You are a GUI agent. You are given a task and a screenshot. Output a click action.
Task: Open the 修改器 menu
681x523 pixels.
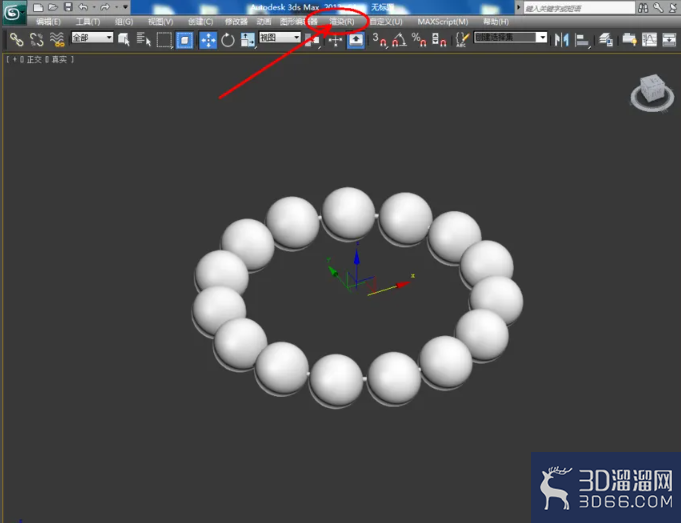pos(236,22)
